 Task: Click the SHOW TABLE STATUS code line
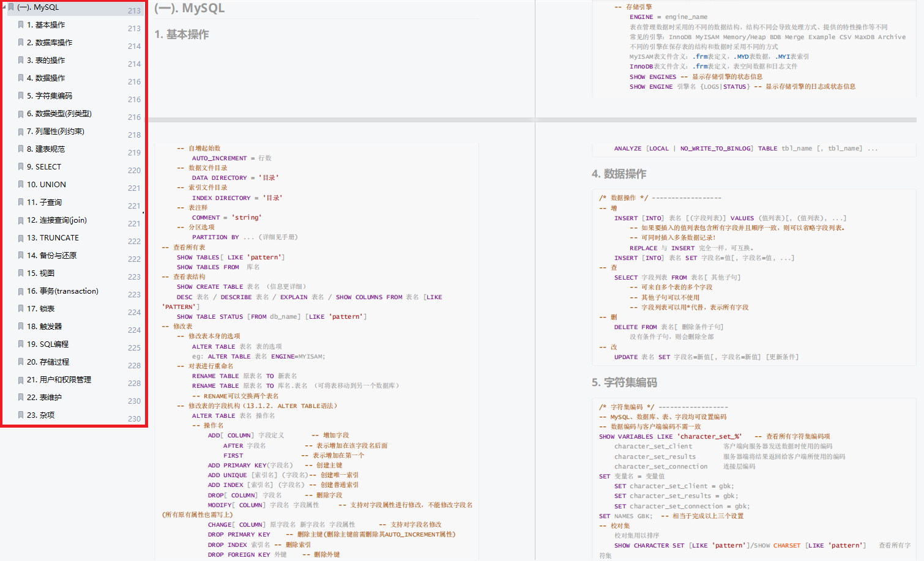pos(272,317)
